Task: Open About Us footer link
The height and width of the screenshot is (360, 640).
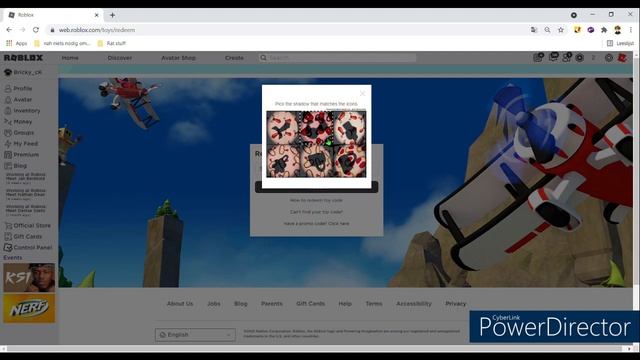Action: [180, 304]
